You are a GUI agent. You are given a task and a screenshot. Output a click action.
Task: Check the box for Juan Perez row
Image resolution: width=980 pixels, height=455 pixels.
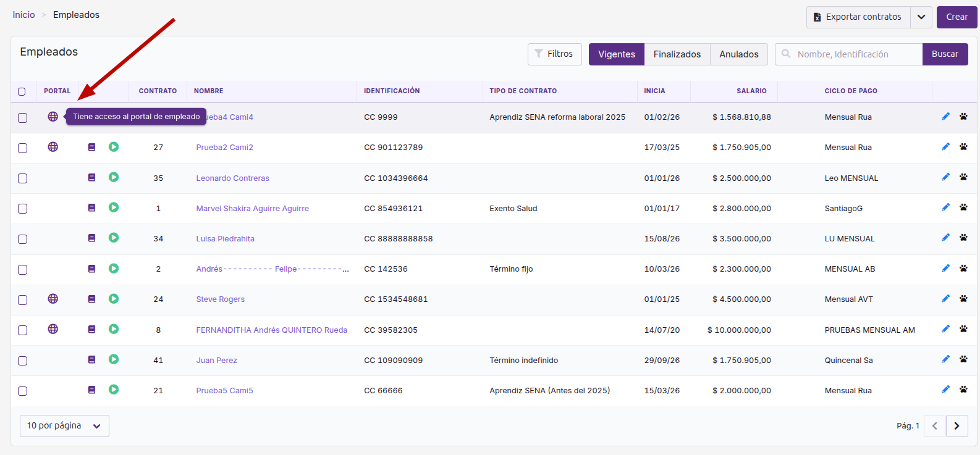click(23, 361)
